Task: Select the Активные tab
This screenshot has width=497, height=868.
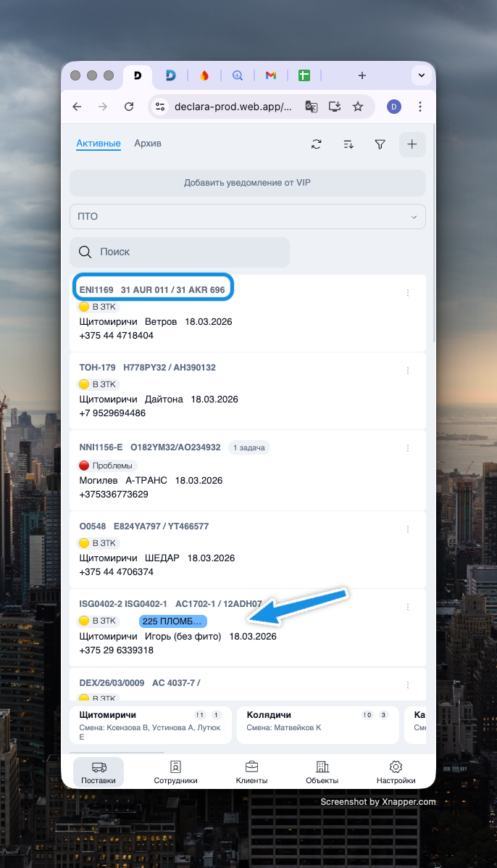Action: (99, 144)
